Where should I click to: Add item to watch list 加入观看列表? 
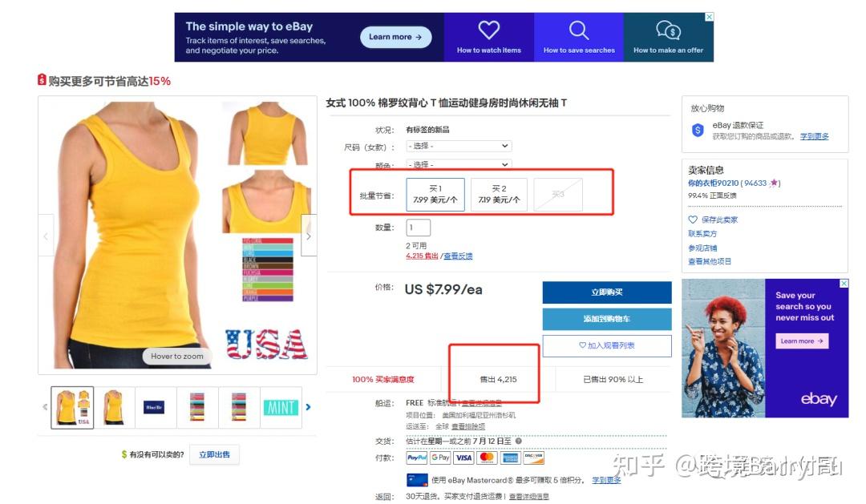pos(607,345)
